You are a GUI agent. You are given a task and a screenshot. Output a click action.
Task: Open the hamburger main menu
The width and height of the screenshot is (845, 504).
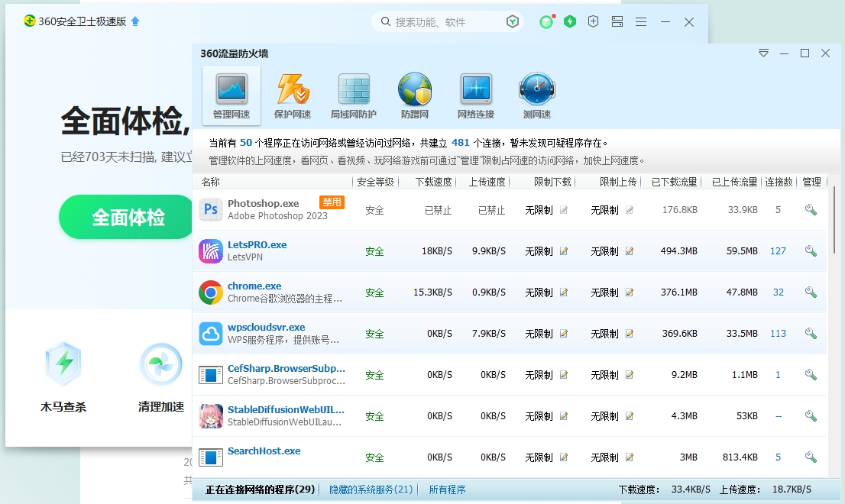tap(641, 22)
